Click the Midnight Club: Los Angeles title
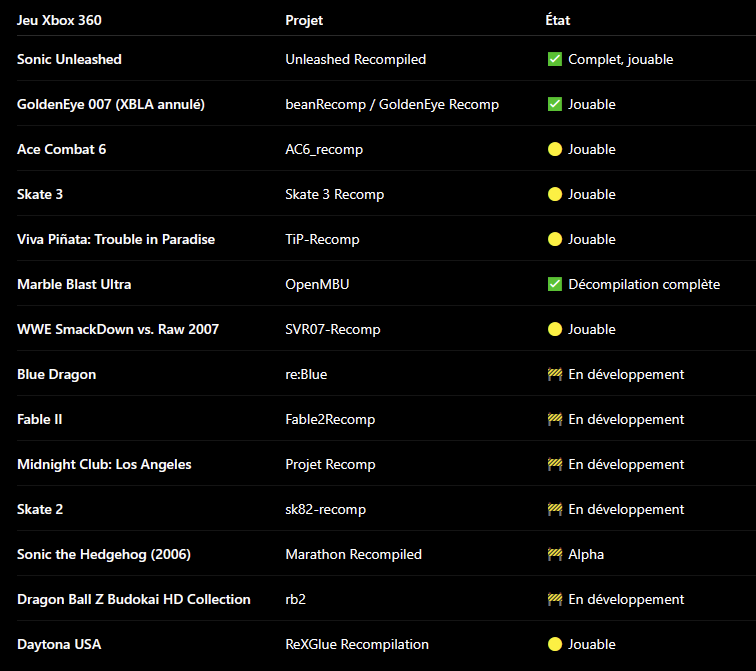Screen dimensions: 756x671 [x=104, y=464]
